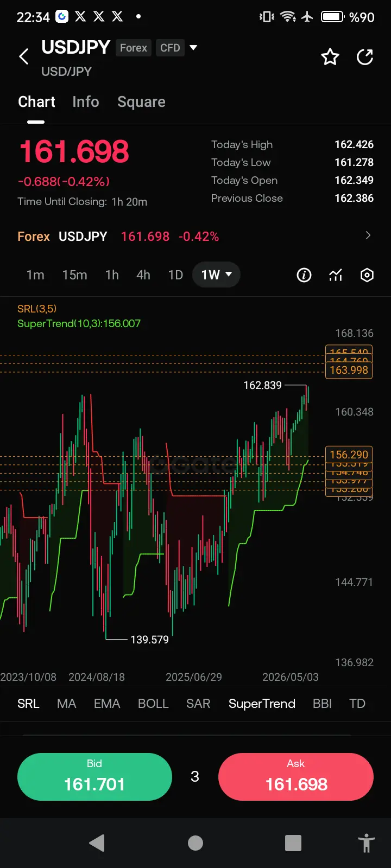This screenshot has width=391, height=868.
Task: Tap the green Bid 161.701 button
Action: click(94, 776)
